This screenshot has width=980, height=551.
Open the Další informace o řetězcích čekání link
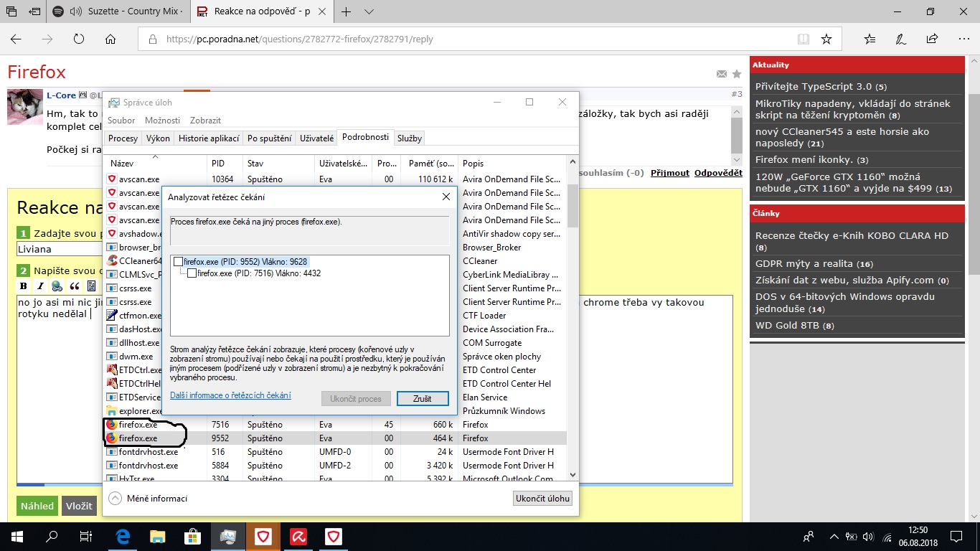tap(230, 395)
